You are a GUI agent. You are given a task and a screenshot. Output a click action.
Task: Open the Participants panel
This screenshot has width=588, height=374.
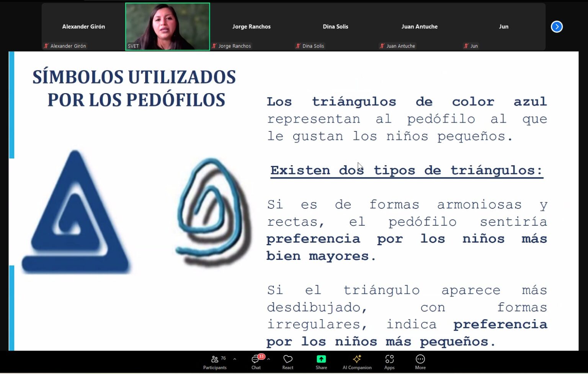coord(215,362)
